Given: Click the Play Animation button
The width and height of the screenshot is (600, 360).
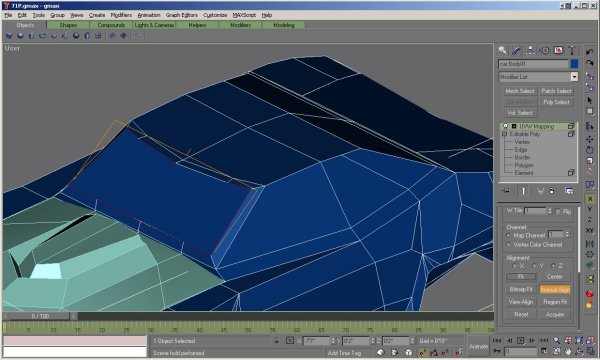Looking at the screenshot, I should 520,340.
